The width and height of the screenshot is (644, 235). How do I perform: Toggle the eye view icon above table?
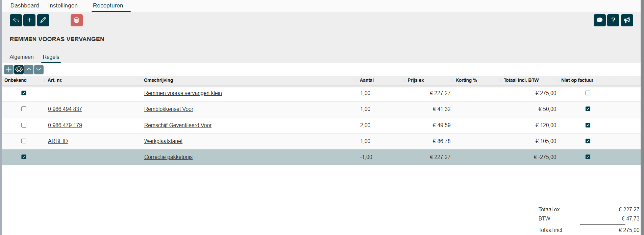point(19,70)
